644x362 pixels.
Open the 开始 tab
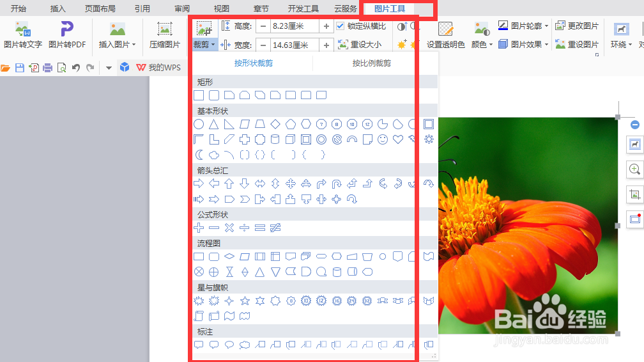(18, 9)
